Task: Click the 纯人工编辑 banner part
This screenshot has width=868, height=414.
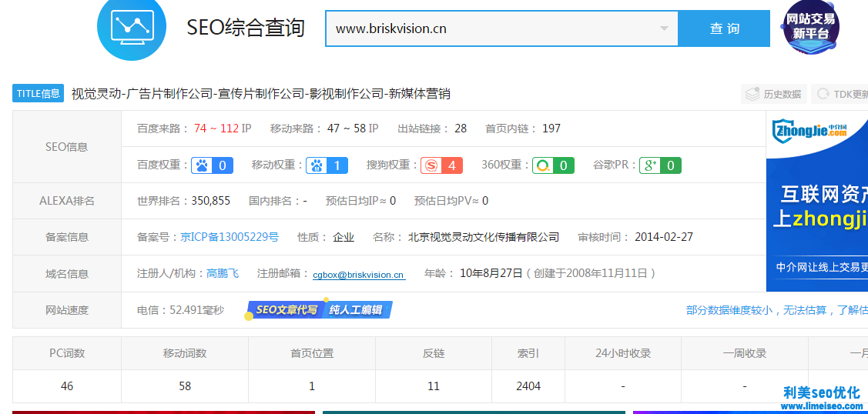Action: click(358, 310)
